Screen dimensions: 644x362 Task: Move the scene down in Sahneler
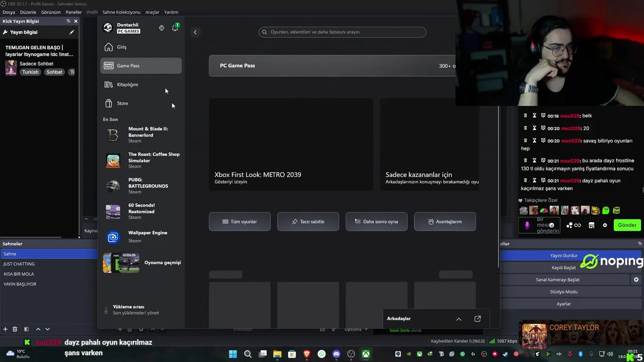pyautogui.click(x=47, y=329)
